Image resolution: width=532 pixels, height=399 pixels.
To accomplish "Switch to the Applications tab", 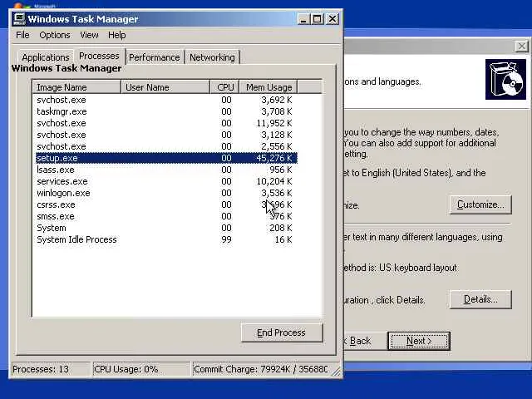I will [46, 57].
